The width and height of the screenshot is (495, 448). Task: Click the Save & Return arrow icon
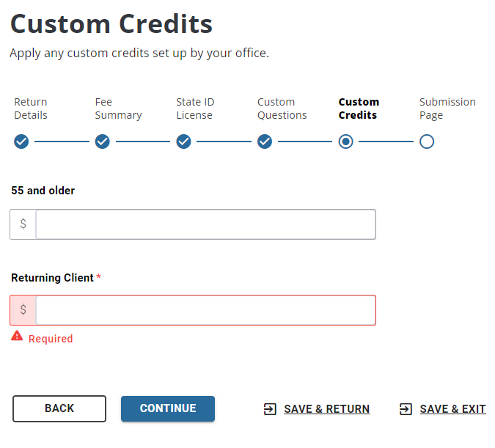coord(270,409)
